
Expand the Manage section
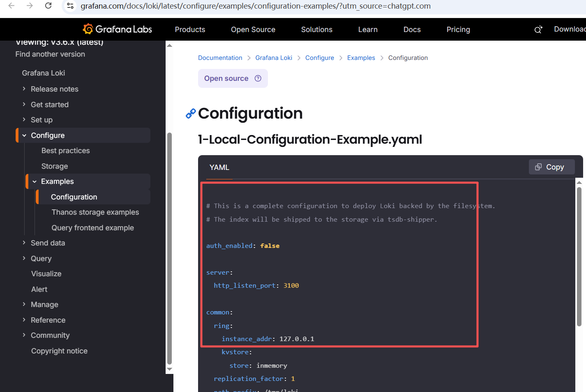pyautogui.click(x=24, y=304)
